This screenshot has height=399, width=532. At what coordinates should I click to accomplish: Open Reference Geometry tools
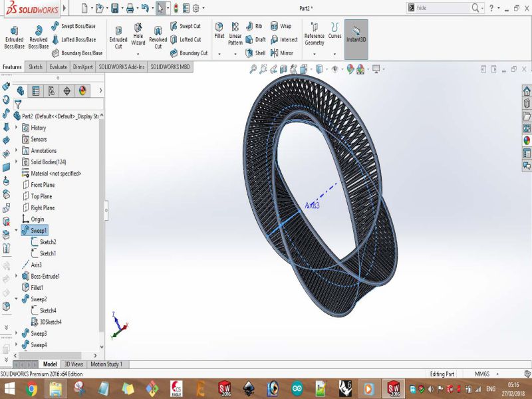coord(314,34)
